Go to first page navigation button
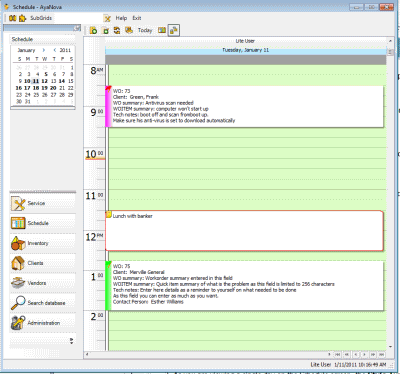The height and width of the screenshot is (374, 400). 338,354
